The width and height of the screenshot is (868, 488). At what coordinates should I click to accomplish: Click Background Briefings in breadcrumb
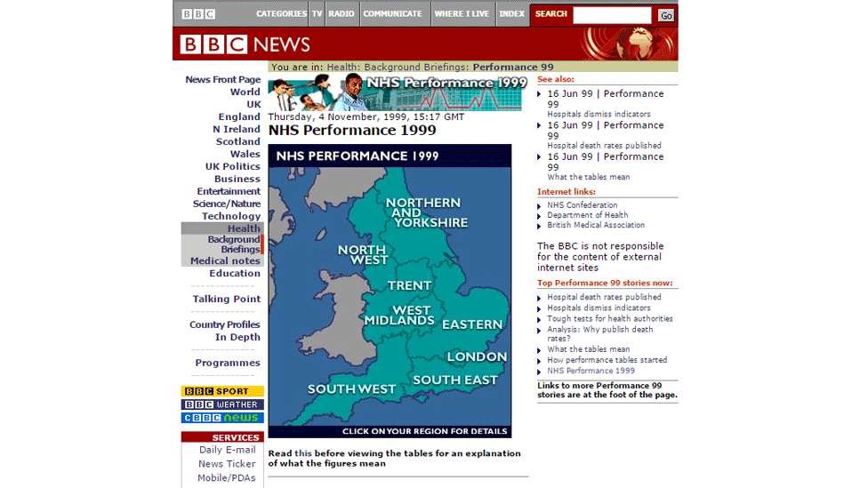click(415, 67)
